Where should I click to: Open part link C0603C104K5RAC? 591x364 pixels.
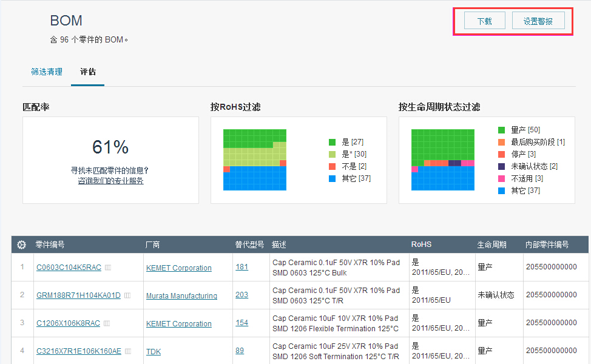pos(69,268)
